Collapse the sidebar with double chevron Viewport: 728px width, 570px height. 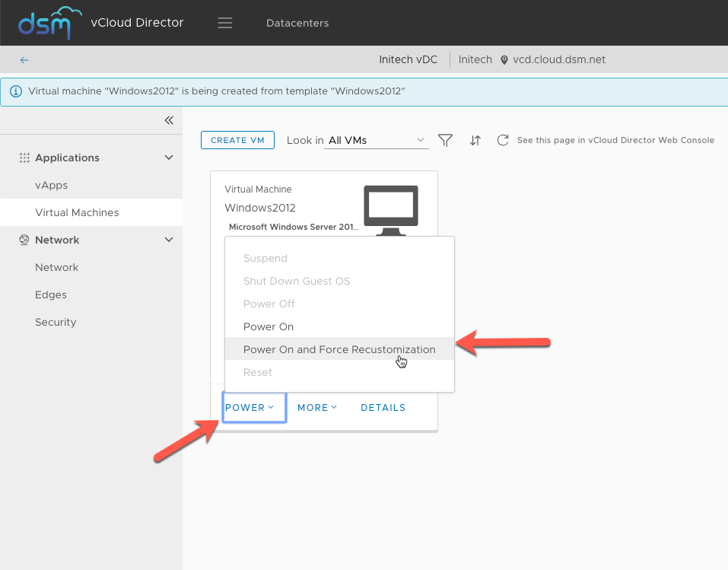point(169,120)
